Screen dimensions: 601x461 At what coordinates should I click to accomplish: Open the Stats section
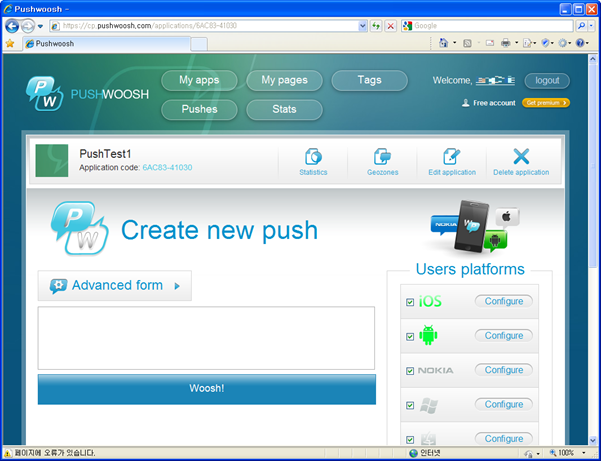pos(284,110)
